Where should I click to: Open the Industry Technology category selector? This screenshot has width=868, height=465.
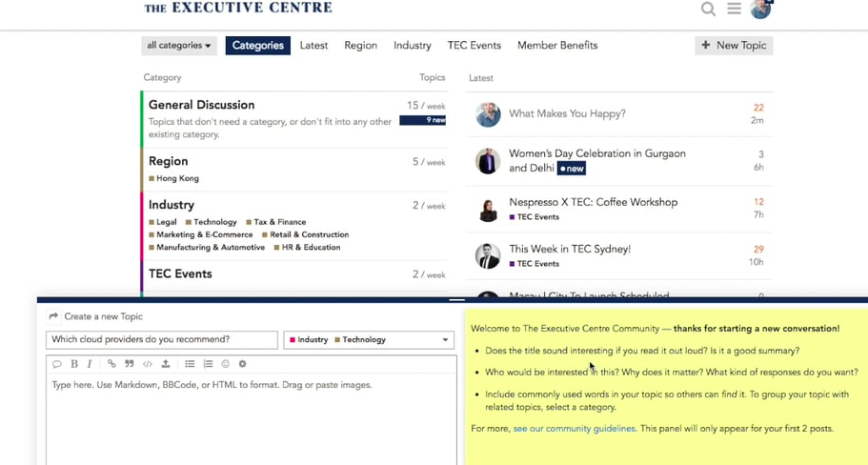369,340
